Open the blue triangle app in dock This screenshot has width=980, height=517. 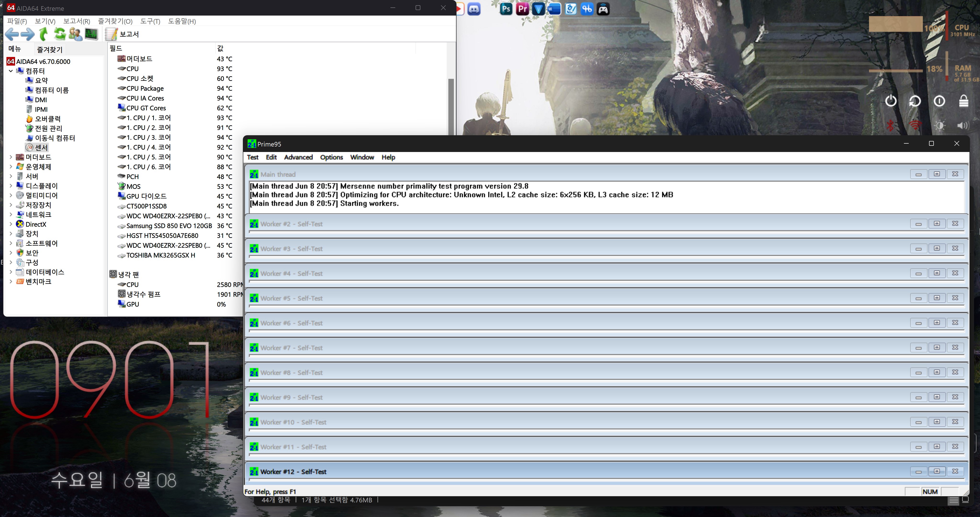[x=538, y=9]
